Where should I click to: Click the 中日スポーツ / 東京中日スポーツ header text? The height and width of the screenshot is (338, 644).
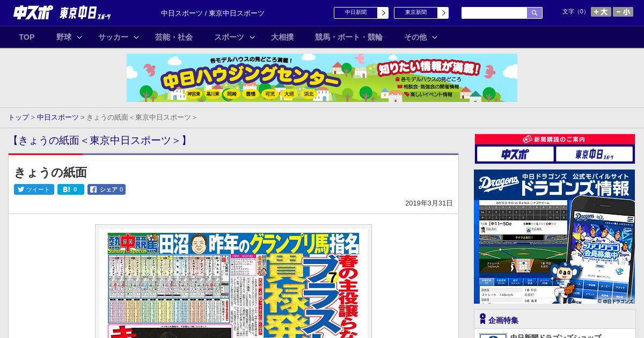tap(213, 13)
